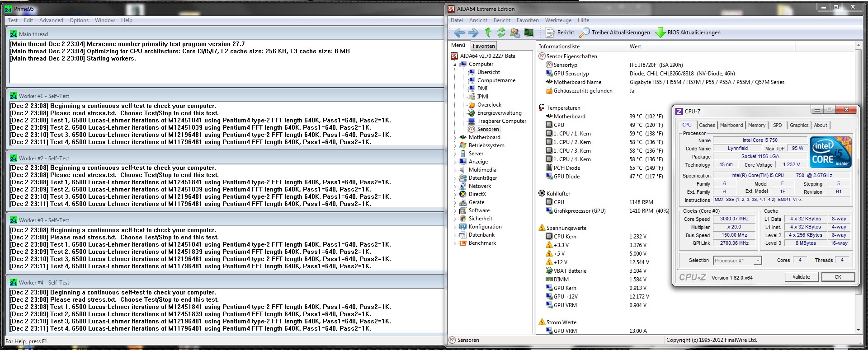This screenshot has height=350, width=868.
Task: Click the blue back arrow in AIDA64
Action: [x=459, y=33]
